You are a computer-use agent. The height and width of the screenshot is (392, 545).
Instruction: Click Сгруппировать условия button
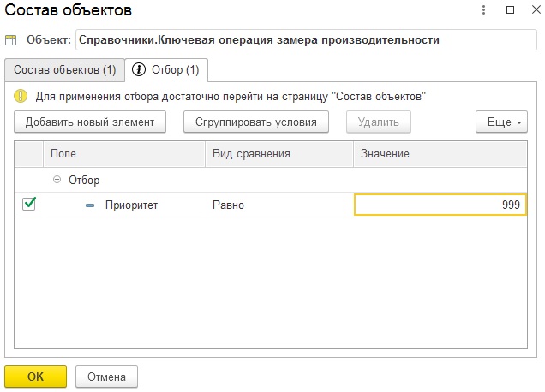tap(255, 122)
